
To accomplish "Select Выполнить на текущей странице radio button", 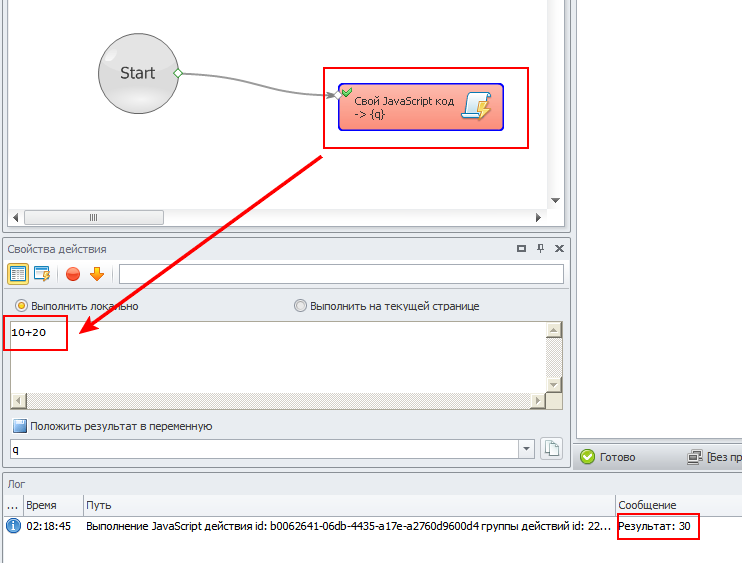I will pos(300,306).
